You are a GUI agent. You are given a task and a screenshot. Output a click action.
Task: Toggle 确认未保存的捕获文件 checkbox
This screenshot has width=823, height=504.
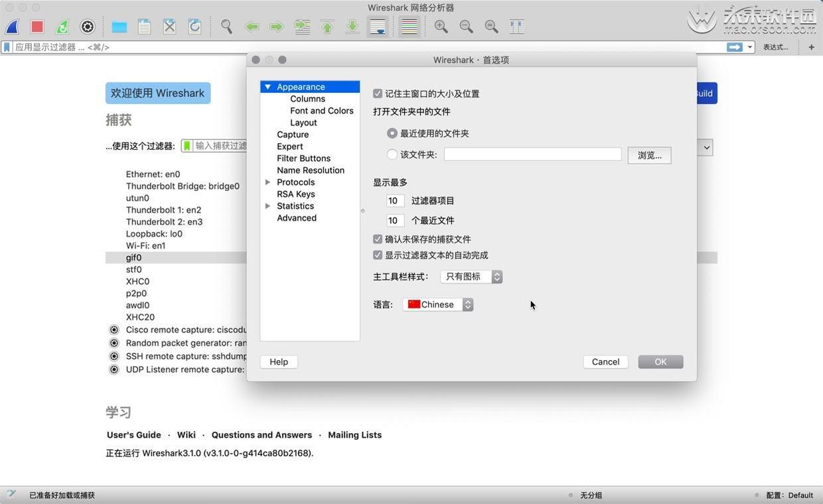(378, 239)
